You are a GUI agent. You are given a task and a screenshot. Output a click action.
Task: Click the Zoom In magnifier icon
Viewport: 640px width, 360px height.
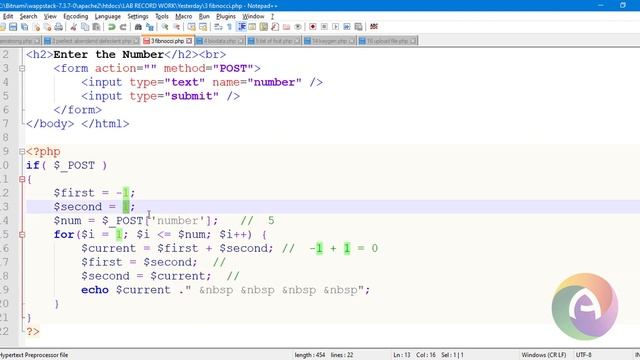(x=165, y=27)
